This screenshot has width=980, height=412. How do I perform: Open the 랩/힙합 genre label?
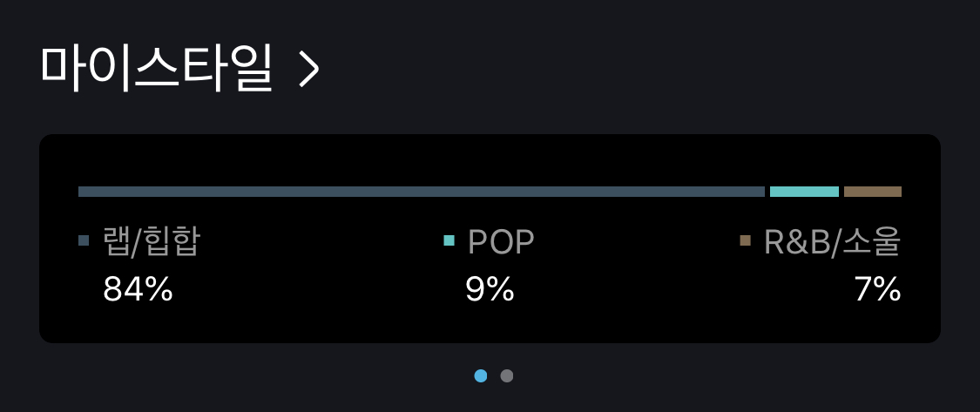click(152, 241)
